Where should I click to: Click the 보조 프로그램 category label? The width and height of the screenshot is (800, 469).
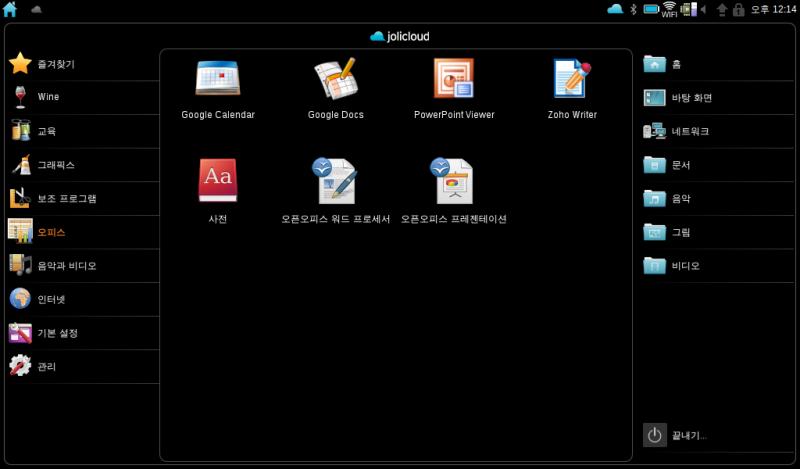pos(67,199)
